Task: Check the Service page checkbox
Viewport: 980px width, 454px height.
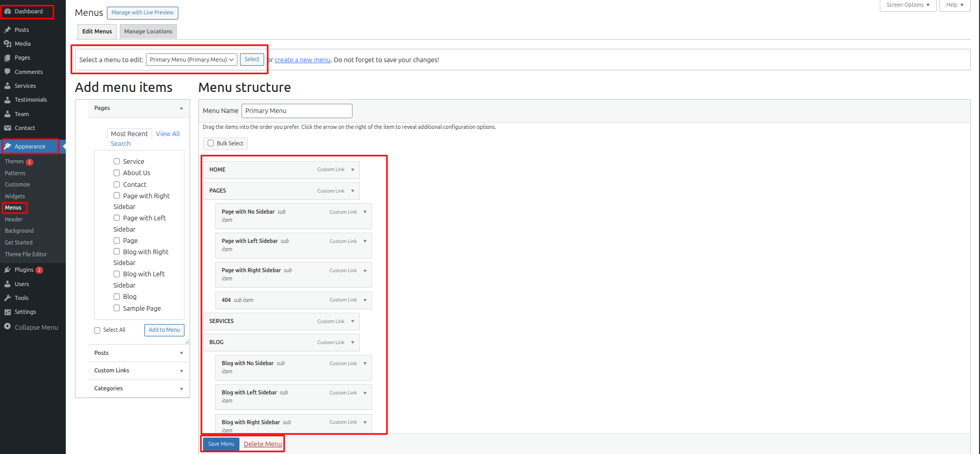Action: click(x=117, y=161)
